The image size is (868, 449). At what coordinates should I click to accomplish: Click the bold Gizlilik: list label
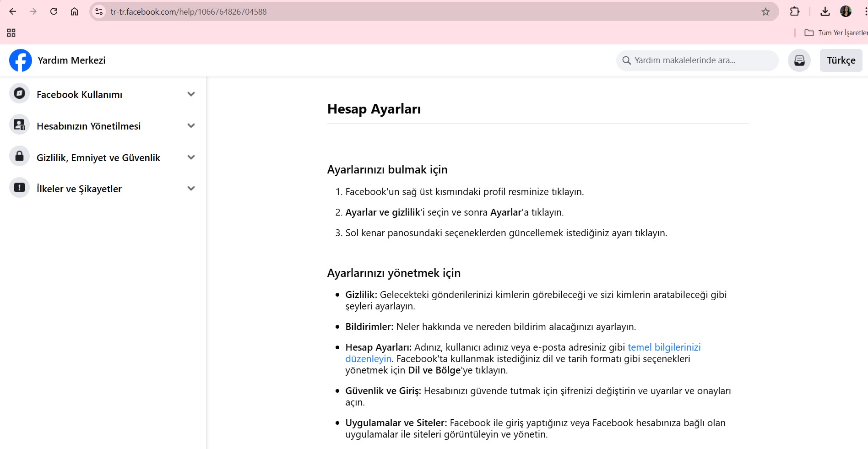[361, 295]
